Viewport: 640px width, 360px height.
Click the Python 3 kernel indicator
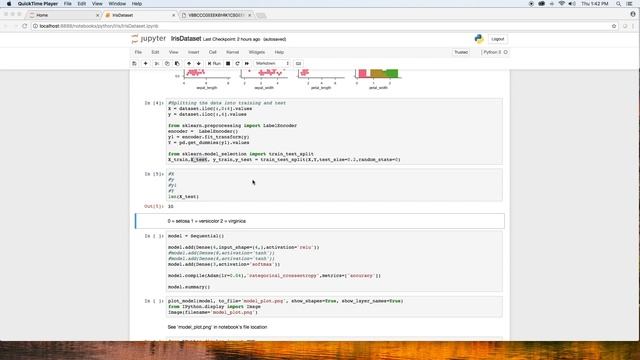coord(494,52)
